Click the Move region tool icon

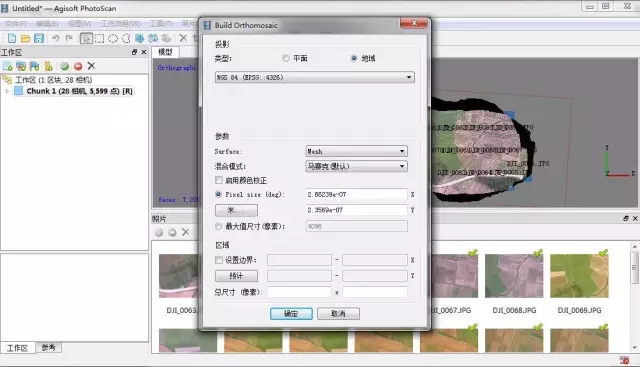(140, 38)
